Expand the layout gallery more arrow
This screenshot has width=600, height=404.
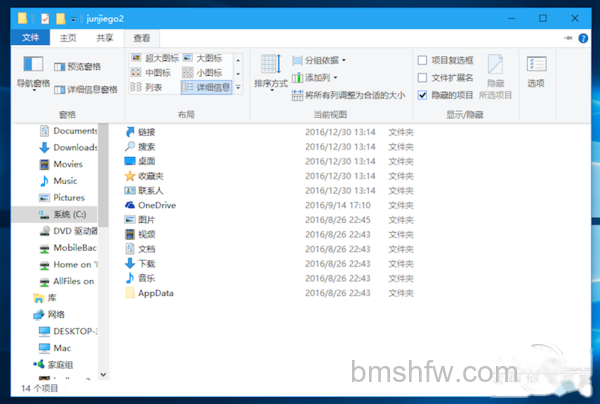pos(238,88)
